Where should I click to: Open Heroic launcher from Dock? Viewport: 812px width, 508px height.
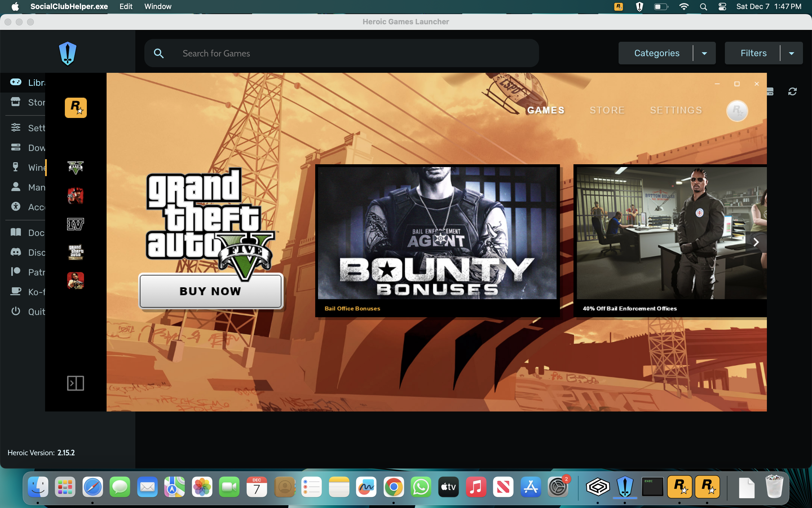625,487
